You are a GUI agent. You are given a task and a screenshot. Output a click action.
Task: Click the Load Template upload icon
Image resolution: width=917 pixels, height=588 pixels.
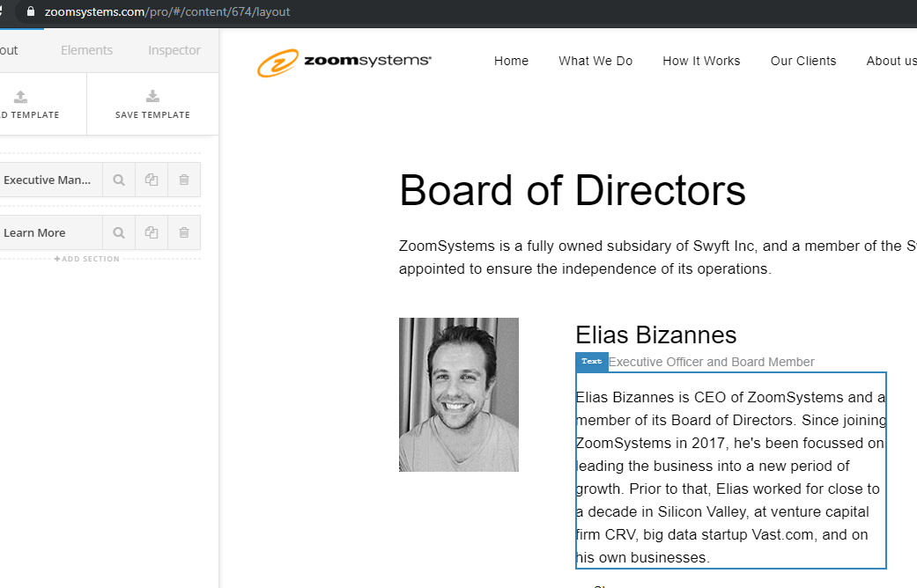coord(21,97)
